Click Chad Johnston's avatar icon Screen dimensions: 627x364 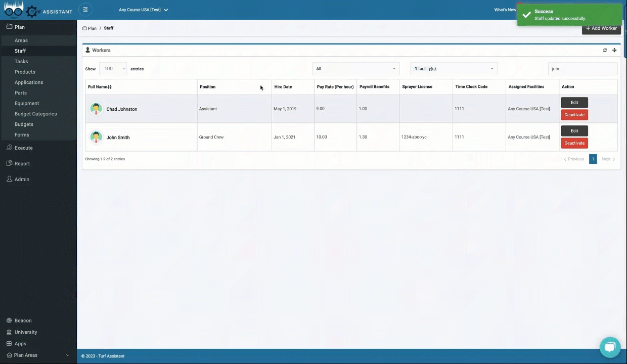(x=96, y=109)
